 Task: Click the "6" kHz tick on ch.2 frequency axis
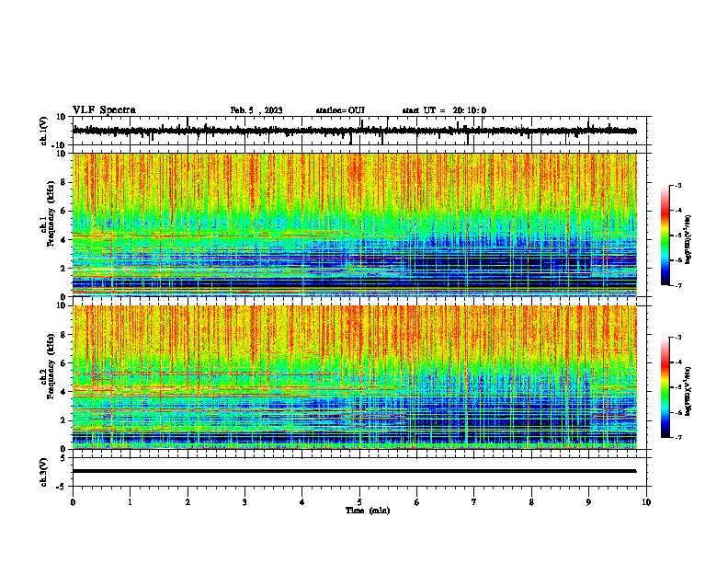(x=63, y=363)
